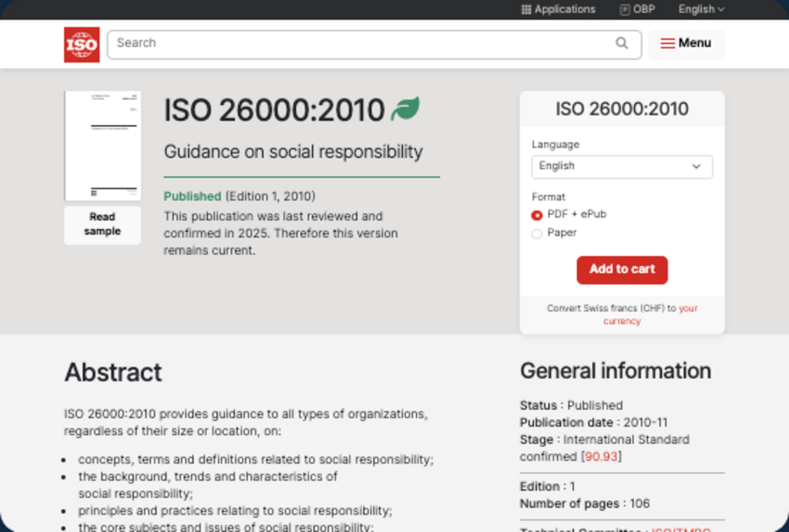Click bullet 'principles and practices' text

click(235, 511)
